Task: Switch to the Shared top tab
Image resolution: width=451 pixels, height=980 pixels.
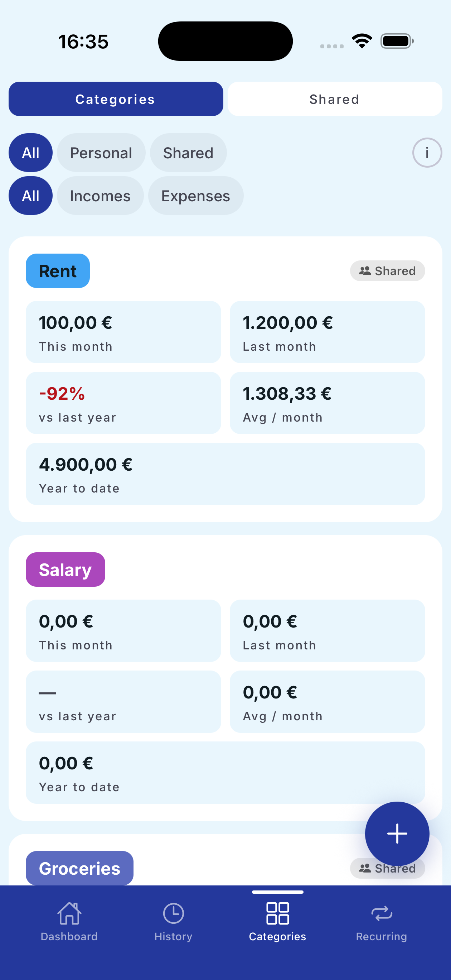Action: click(x=334, y=99)
